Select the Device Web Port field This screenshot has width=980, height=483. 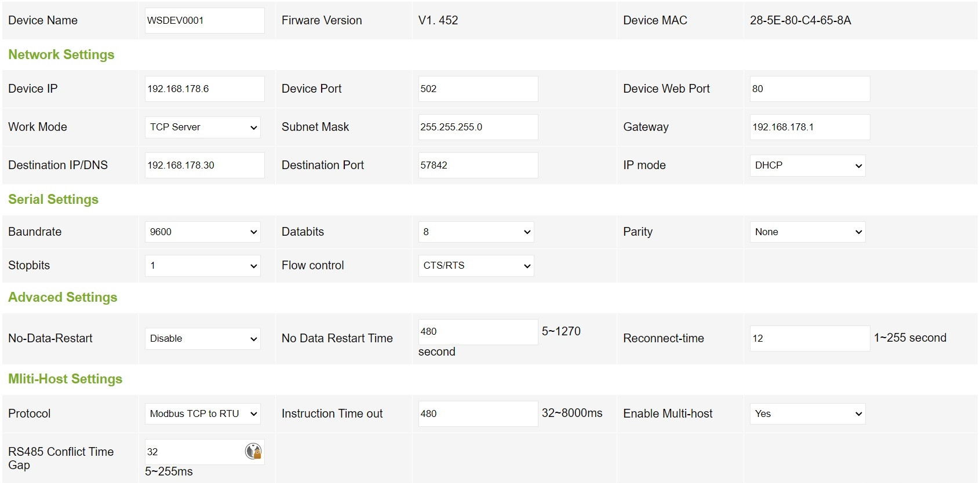point(810,89)
